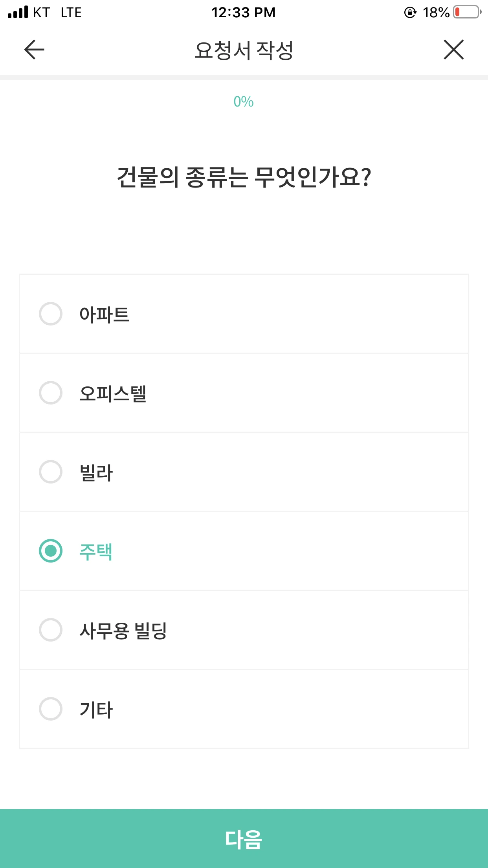488x868 pixels.
Task: Tap the 오피스텔 option label text
Action: [113, 394]
